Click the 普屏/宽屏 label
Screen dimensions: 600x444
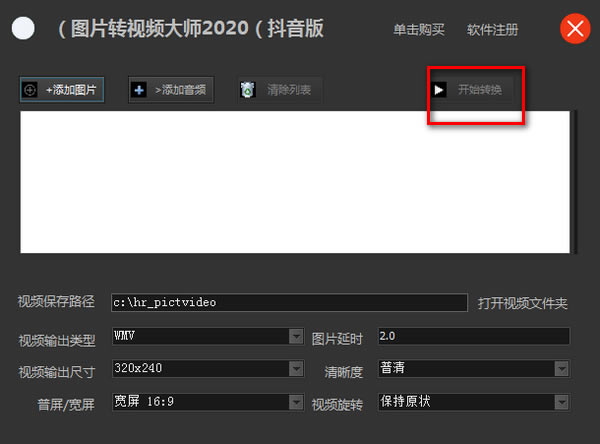[x=66, y=404]
